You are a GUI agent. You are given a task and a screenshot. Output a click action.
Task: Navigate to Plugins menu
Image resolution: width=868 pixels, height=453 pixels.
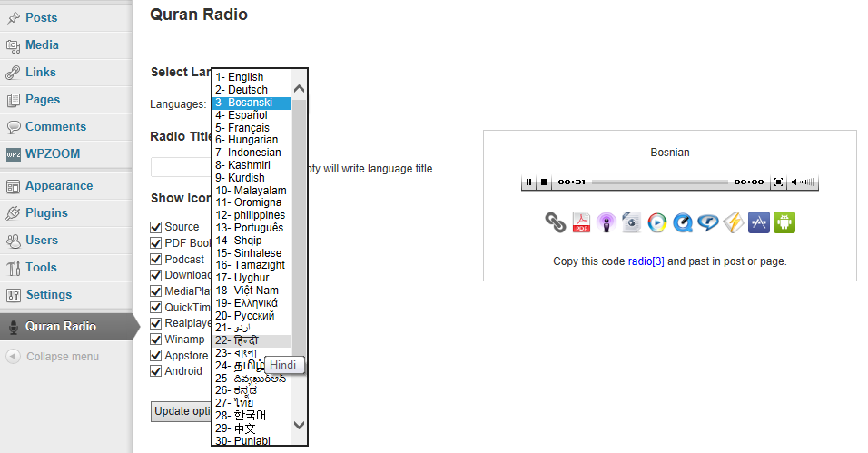coord(46,213)
